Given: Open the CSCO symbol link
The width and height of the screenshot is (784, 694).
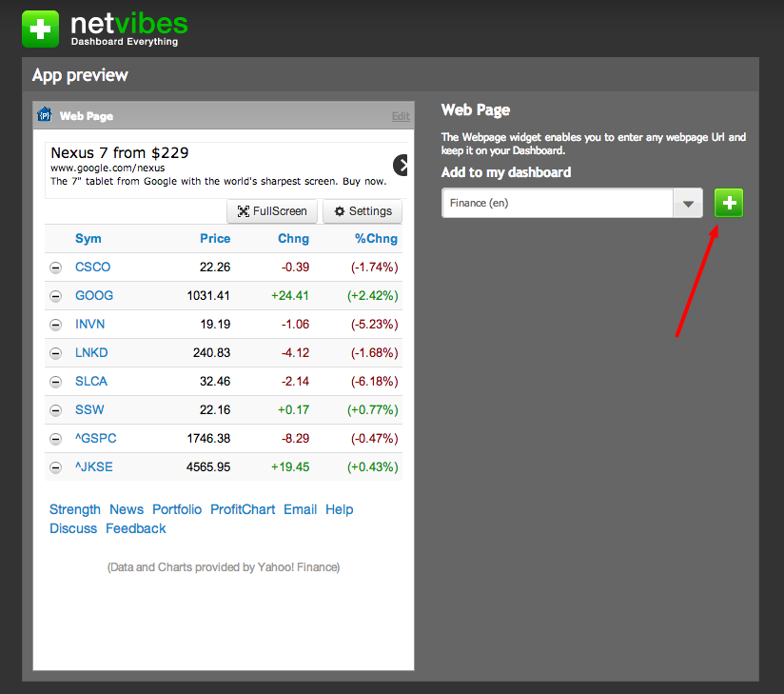Looking at the screenshot, I should point(92,268).
